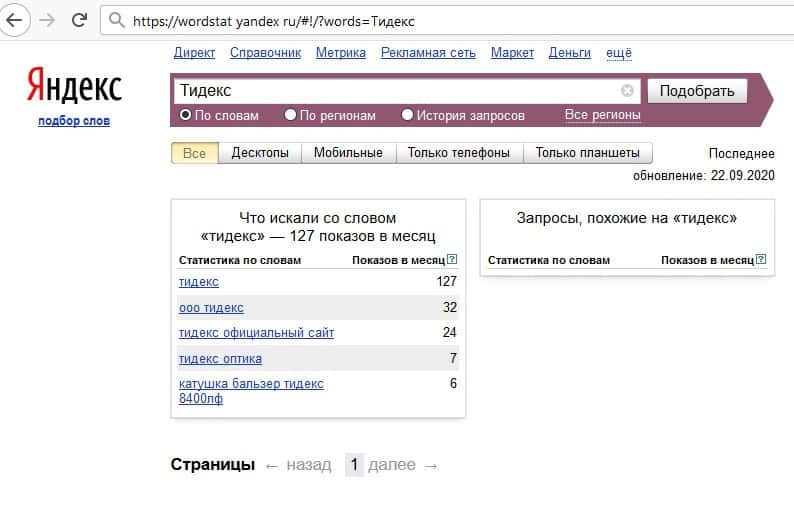Reload the page with refresh icon

pos(79,20)
